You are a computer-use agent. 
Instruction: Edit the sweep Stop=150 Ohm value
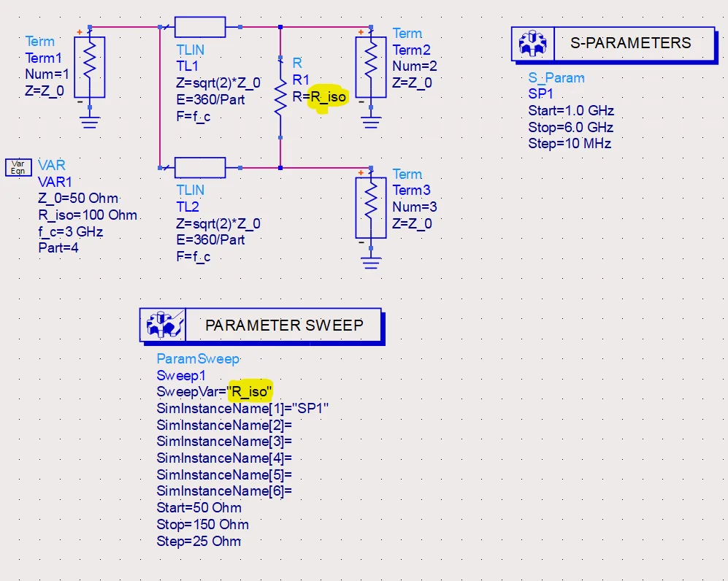[x=202, y=524]
